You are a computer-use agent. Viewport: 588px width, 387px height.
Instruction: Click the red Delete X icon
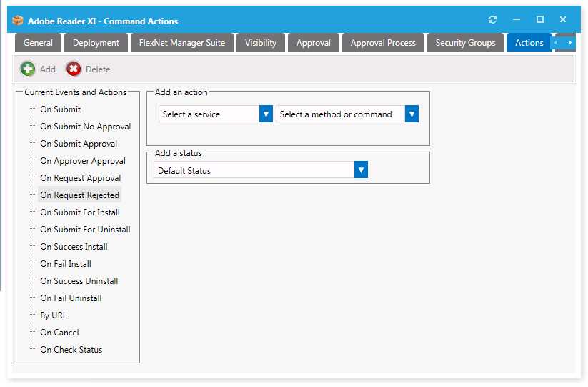pos(74,69)
